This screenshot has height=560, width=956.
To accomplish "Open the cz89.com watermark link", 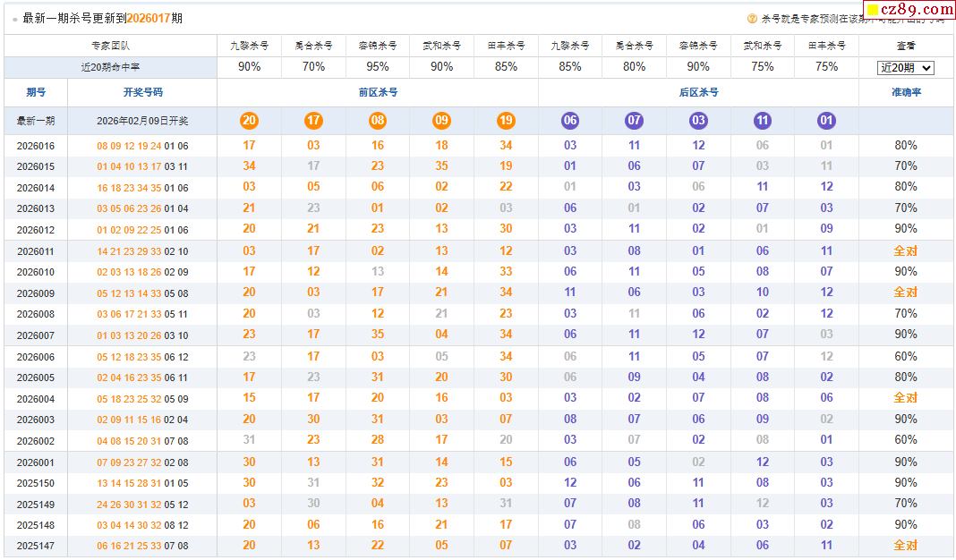I will coord(906,10).
